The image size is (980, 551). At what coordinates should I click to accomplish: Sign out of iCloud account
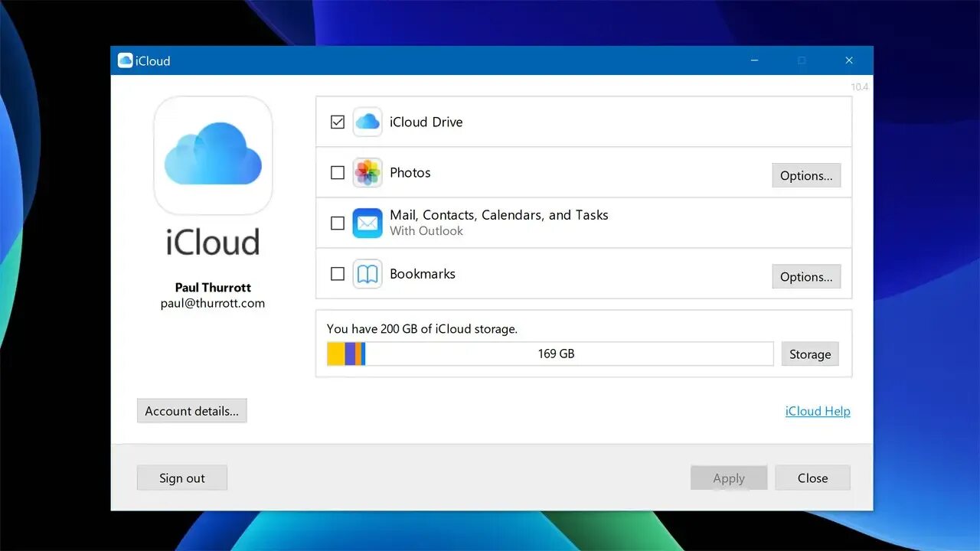[x=181, y=478]
